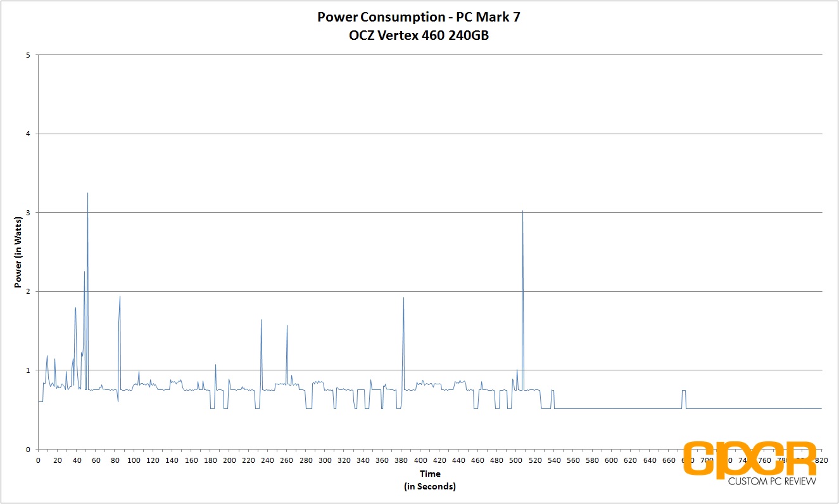
Task: Click the '480' tick label on the time axis
Action: (496, 460)
